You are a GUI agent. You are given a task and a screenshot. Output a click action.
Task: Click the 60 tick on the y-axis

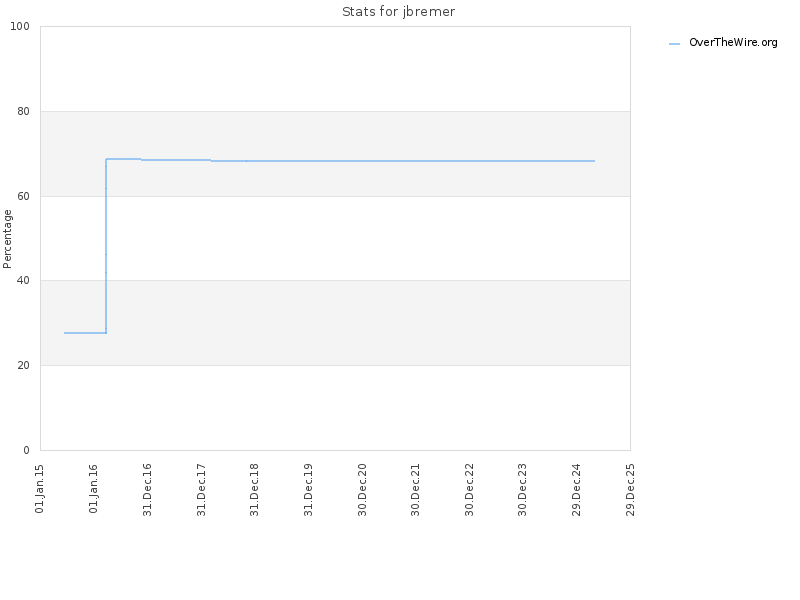point(23,196)
